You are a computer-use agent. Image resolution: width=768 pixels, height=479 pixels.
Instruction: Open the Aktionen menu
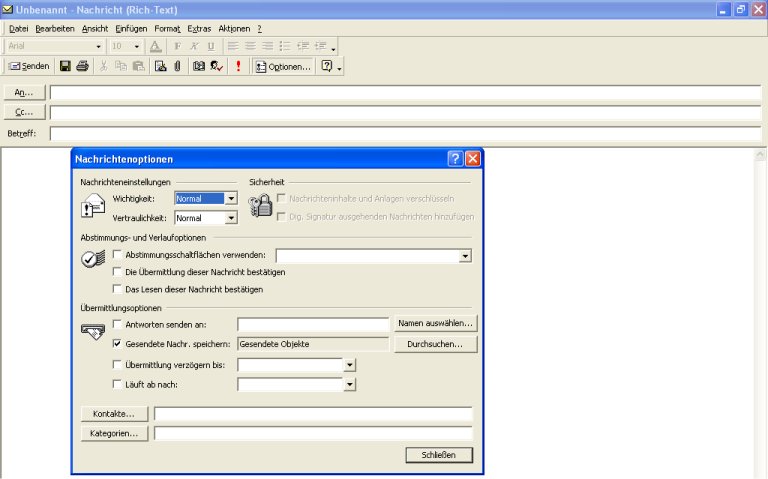point(234,29)
